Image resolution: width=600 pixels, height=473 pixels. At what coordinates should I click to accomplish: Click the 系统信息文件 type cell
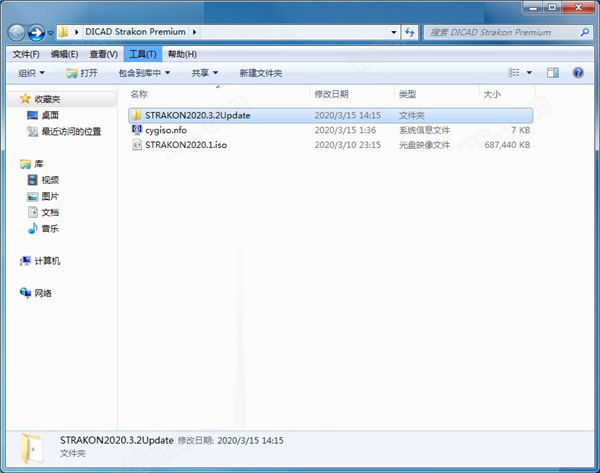point(424,130)
